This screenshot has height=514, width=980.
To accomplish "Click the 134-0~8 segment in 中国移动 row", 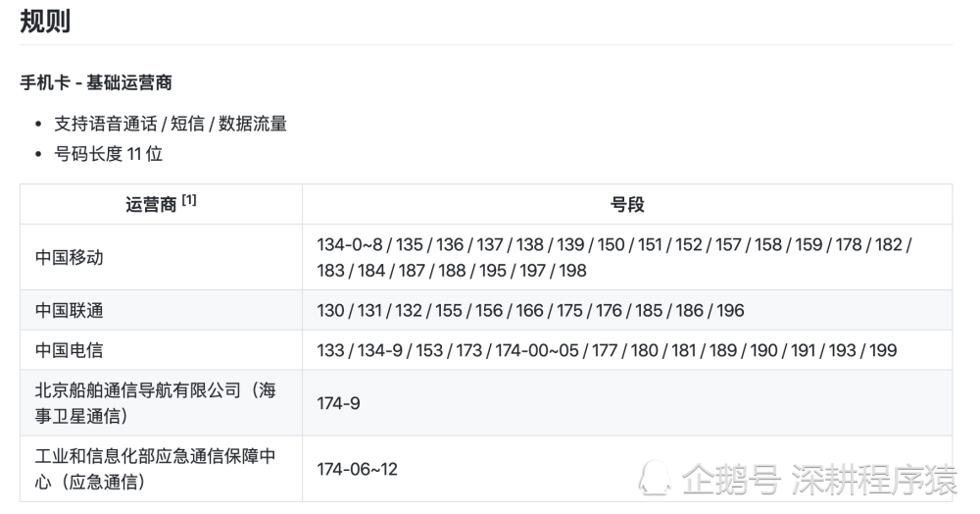I will pos(350,244).
